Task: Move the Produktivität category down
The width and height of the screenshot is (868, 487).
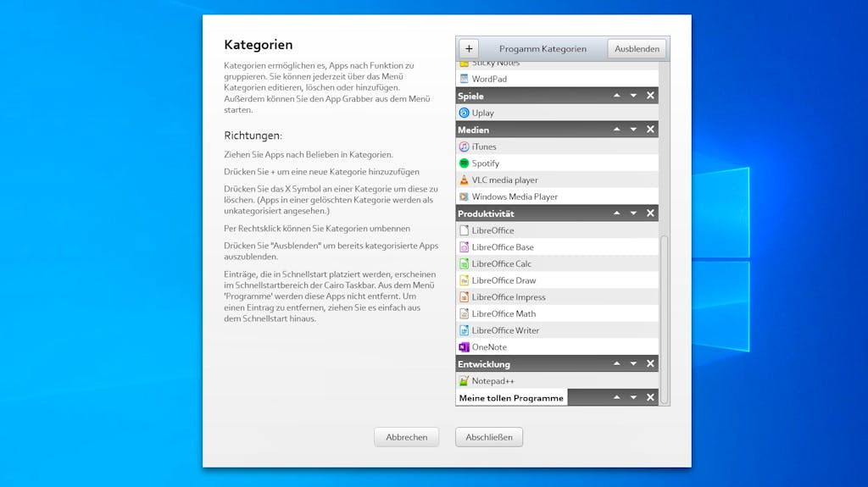Action: click(x=633, y=213)
